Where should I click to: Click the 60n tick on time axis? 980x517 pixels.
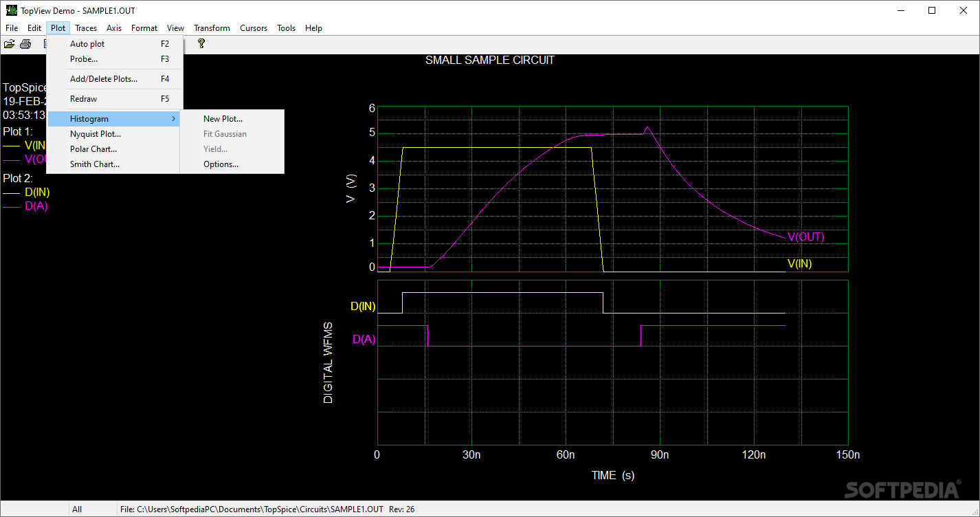click(x=566, y=454)
